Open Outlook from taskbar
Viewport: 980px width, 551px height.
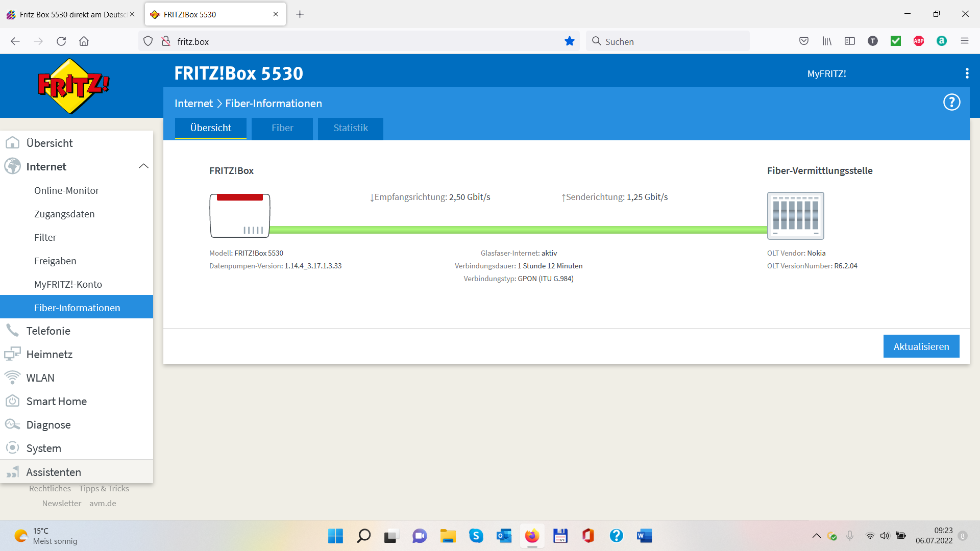(504, 536)
